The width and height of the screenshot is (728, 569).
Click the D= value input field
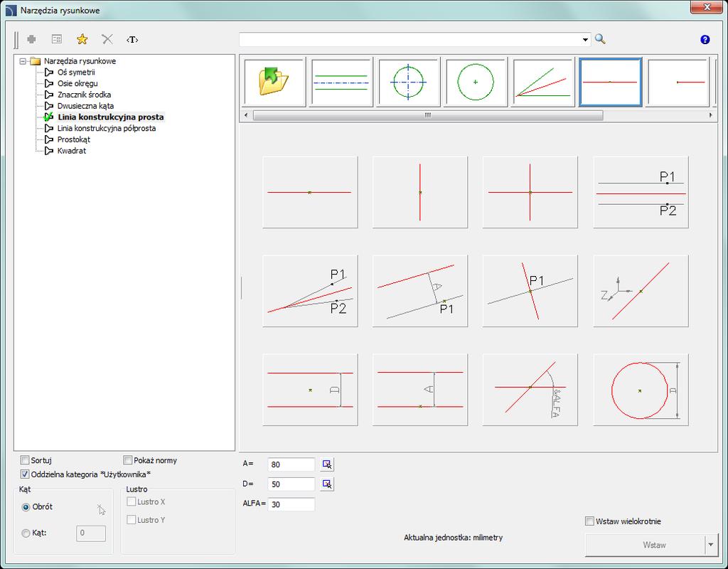click(x=291, y=484)
